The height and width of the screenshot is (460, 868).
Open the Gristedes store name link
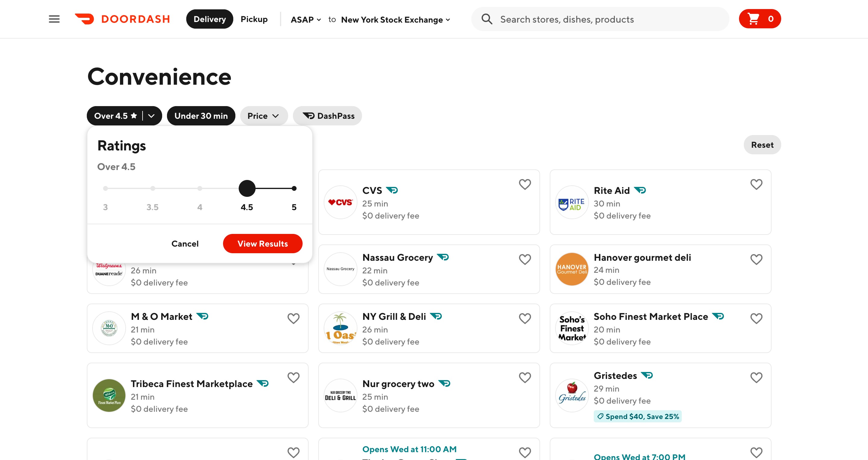click(x=615, y=375)
